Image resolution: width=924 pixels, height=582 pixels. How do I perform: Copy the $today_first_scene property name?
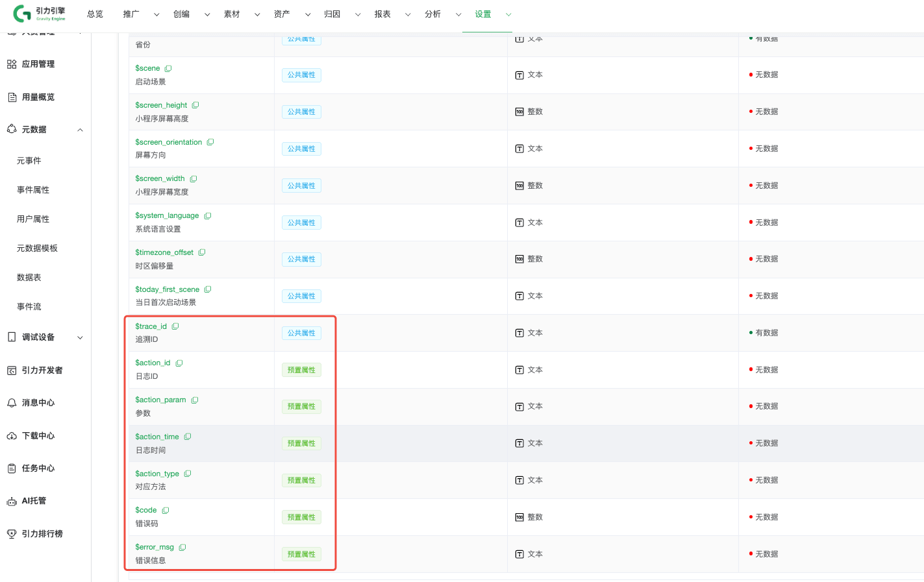click(208, 289)
